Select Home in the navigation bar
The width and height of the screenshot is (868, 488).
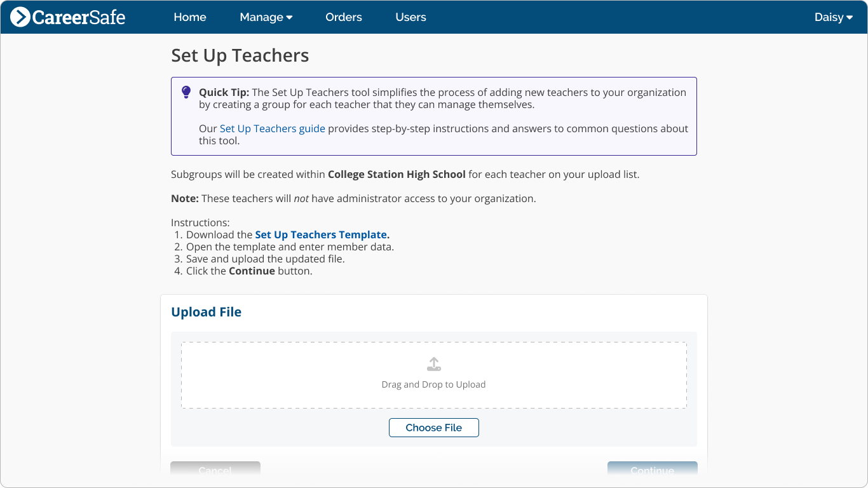click(x=190, y=17)
